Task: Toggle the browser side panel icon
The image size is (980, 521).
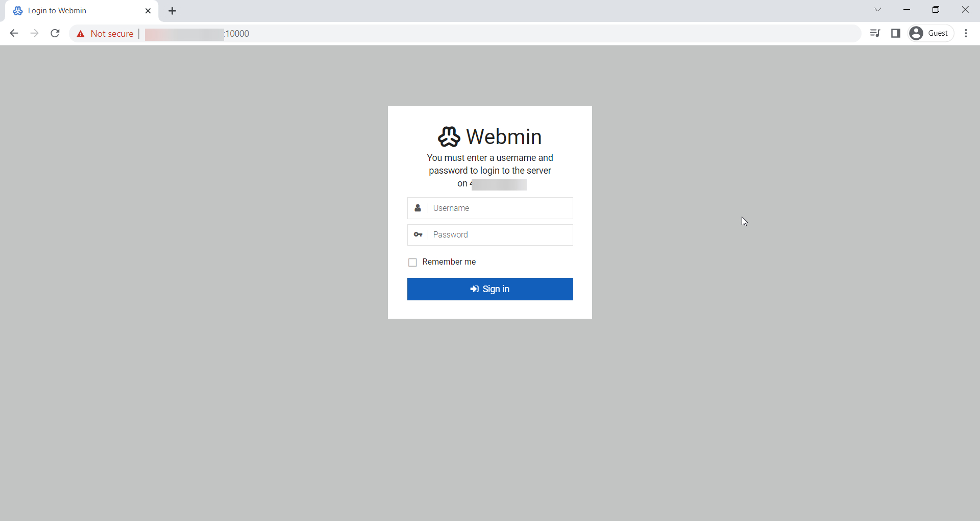Action: pyautogui.click(x=896, y=34)
